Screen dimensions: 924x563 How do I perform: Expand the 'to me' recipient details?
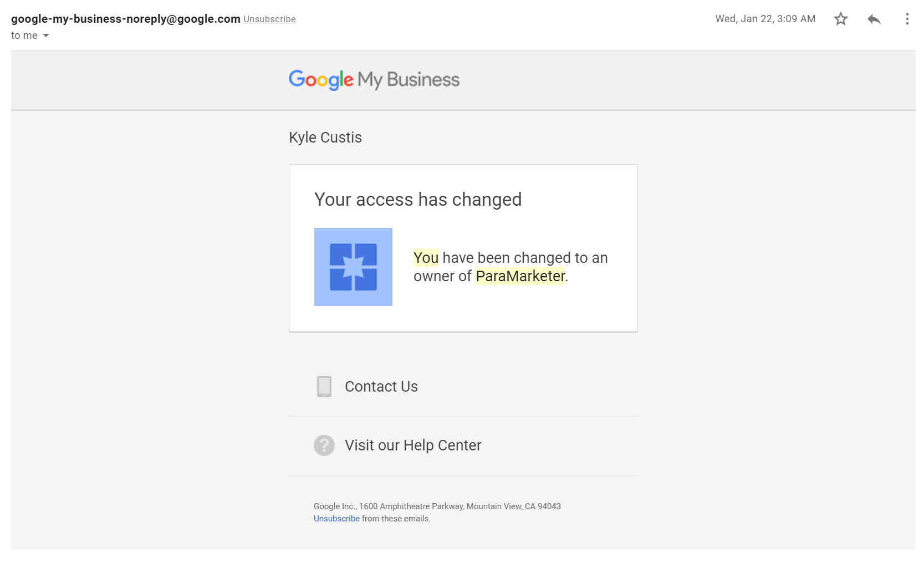pyautogui.click(x=46, y=36)
